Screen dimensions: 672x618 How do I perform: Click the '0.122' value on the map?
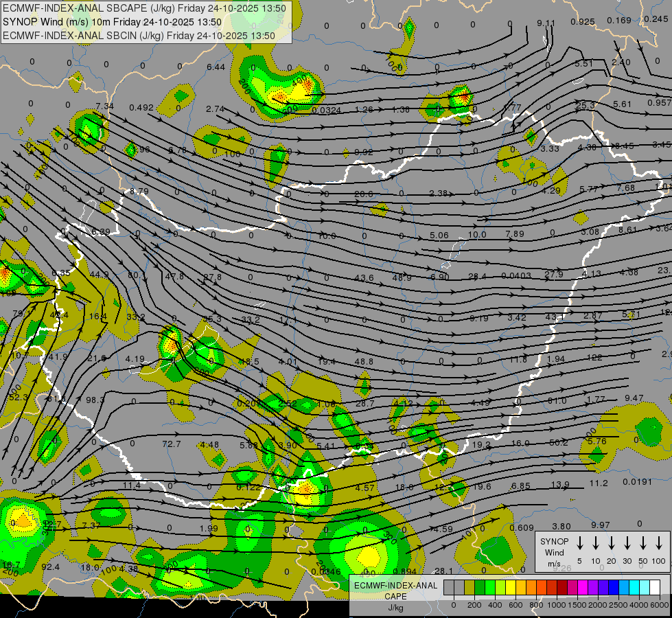[x=248, y=488]
